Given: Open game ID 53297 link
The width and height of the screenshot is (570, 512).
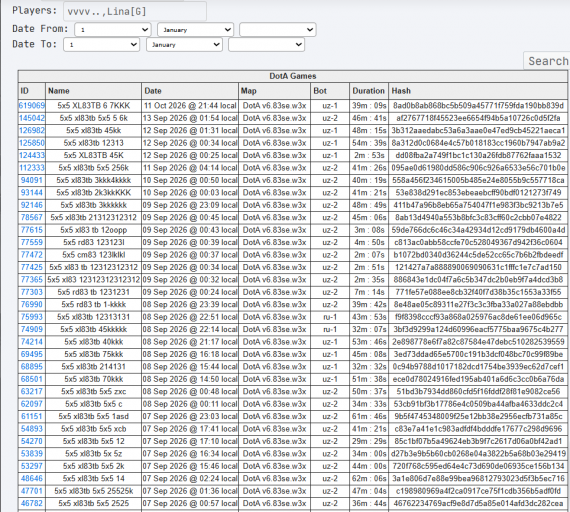Looking at the screenshot, I should click(x=32, y=466).
